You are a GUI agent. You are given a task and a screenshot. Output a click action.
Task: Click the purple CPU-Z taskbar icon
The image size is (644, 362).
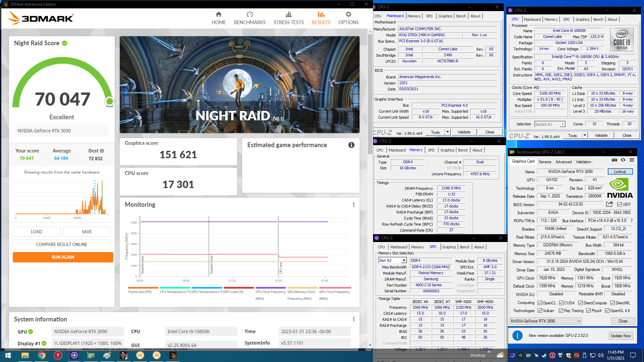74,355
